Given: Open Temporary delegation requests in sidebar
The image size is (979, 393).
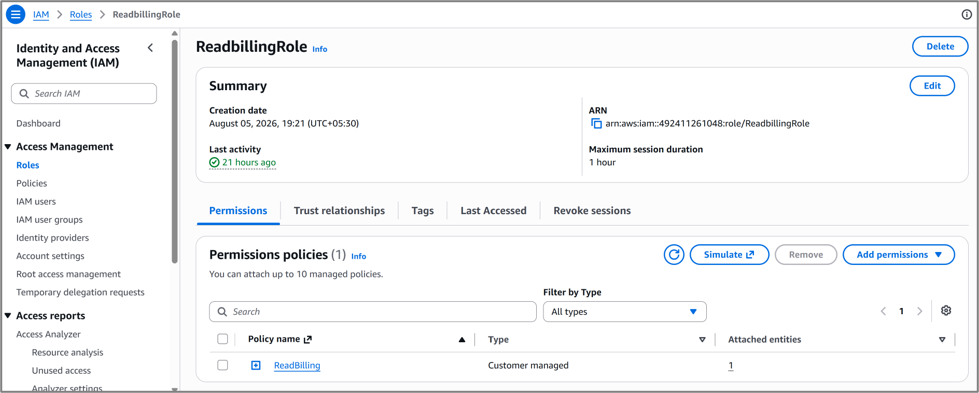Looking at the screenshot, I should 80,292.
